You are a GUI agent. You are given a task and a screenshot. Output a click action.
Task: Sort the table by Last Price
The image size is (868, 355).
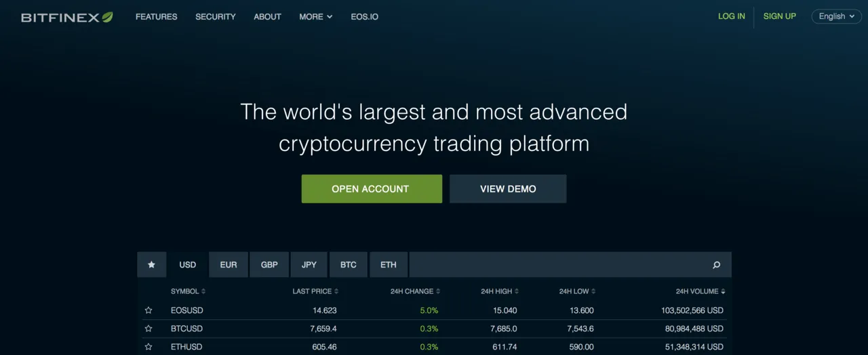(x=315, y=291)
